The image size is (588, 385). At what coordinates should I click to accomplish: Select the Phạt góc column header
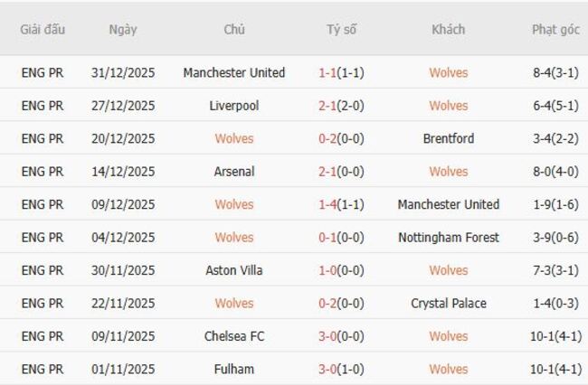pyautogui.click(x=555, y=30)
